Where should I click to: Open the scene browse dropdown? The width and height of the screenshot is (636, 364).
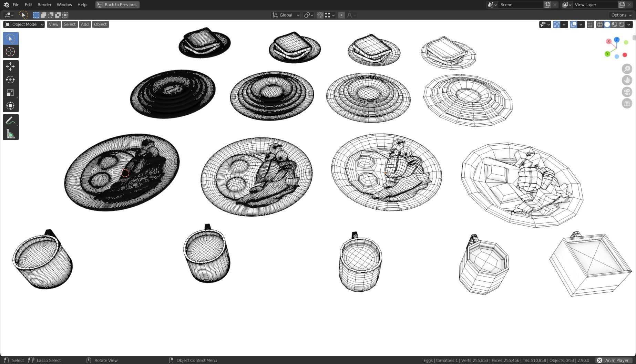492,5
